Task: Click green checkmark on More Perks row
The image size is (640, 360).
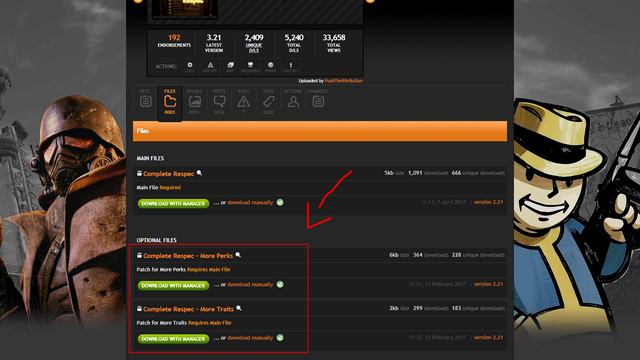Action: pos(280,284)
